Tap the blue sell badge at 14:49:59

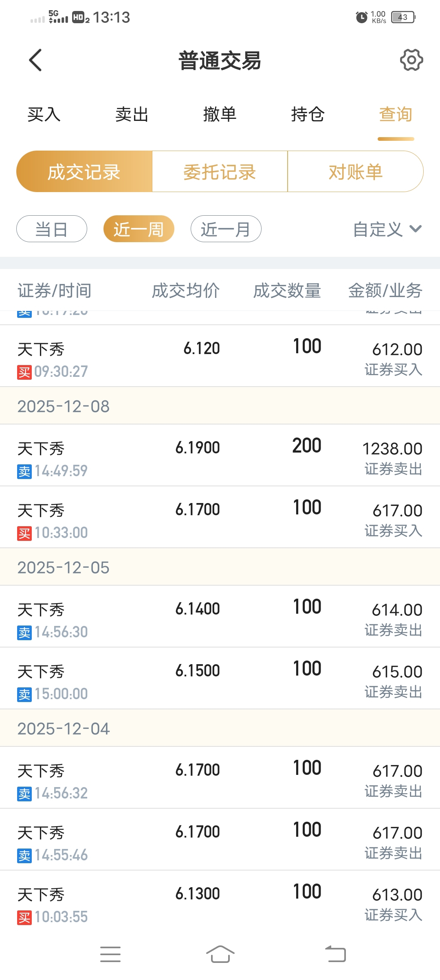[24, 471]
